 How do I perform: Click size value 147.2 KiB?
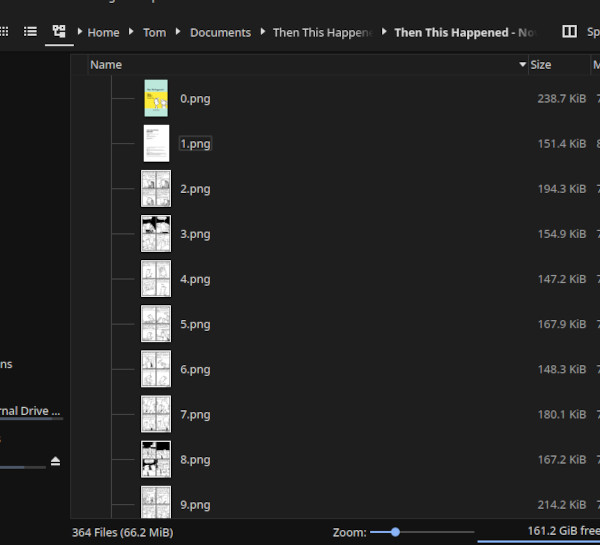click(562, 279)
